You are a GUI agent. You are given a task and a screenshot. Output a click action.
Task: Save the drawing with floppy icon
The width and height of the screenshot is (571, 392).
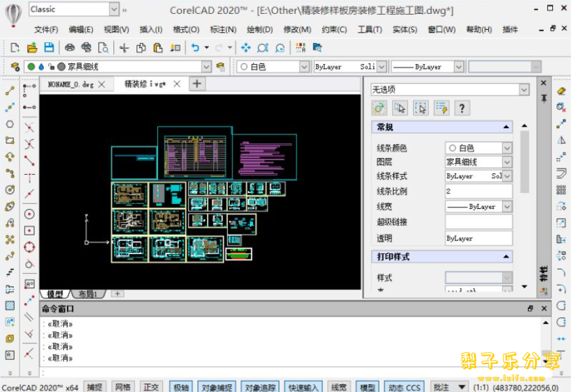49,47
